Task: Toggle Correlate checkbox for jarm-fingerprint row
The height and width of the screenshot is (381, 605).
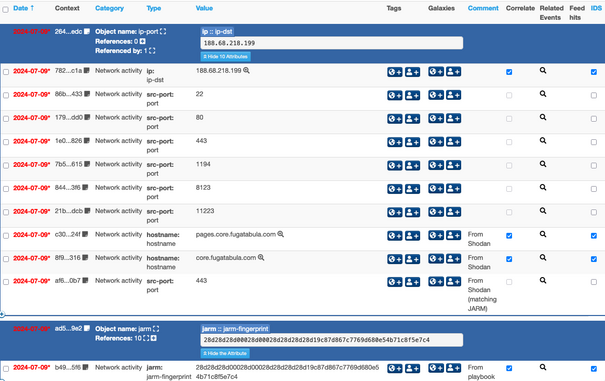Action: pyautogui.click(x=509, y=368)
